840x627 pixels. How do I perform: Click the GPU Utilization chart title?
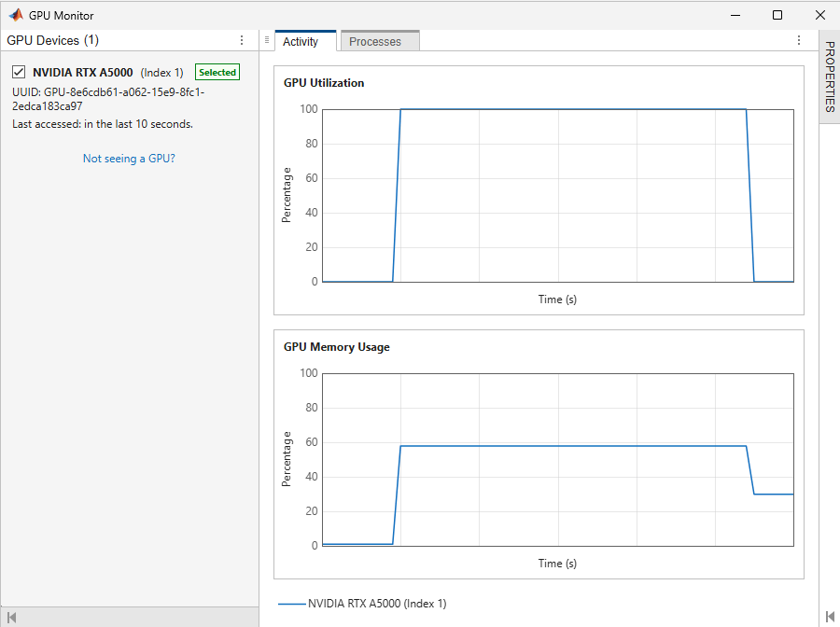click(324, 83)
